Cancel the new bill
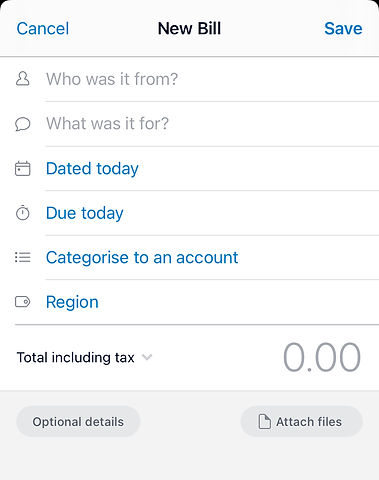This screenshot has width=379, height=480. tap(43, 28)
